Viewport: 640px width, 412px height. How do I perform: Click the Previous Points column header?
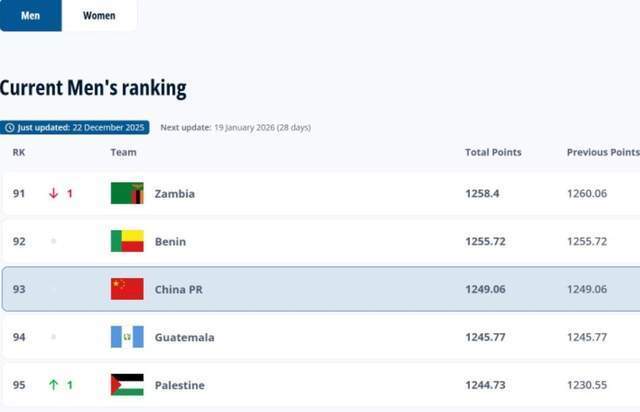pyautogui.click(x=602, y=152)
